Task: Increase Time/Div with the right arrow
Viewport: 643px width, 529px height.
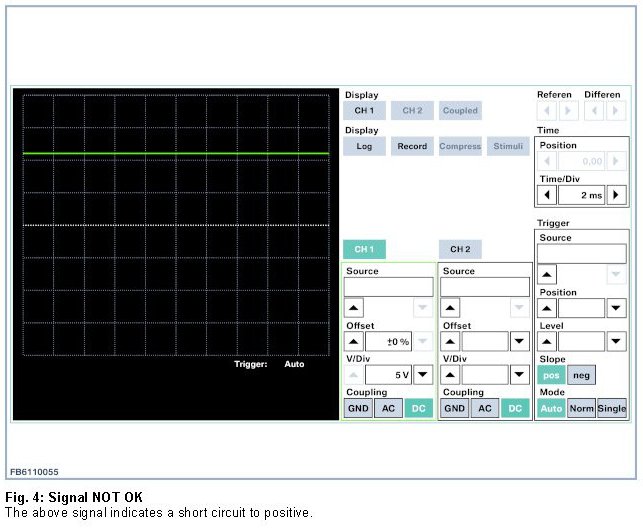Action: click(617, 195)
